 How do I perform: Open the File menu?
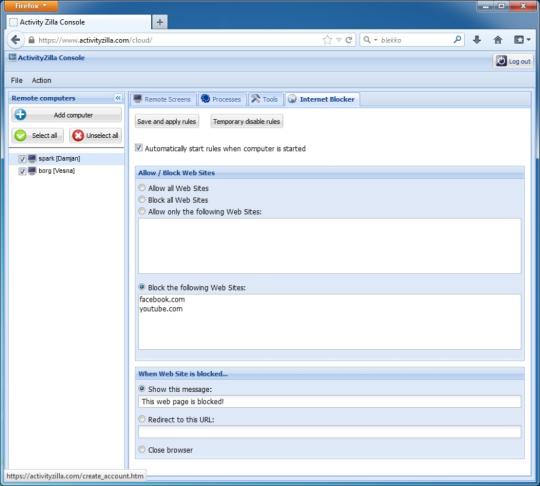17,80
